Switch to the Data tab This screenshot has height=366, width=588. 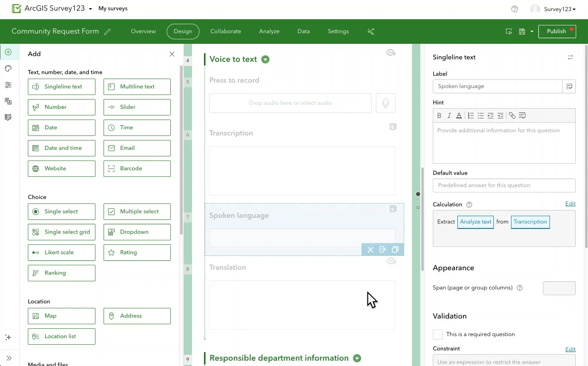coord(303,31)
